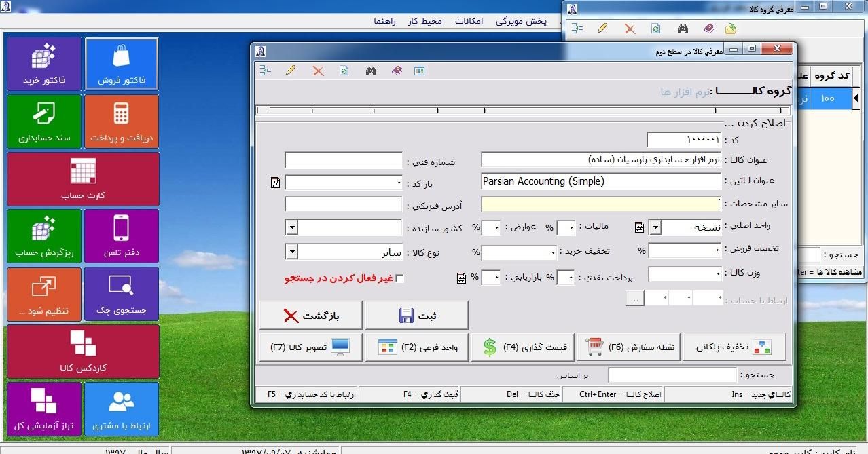Click the ellipsis button beside ارتباط با حساب
Image resolution: width=868 pixels, height=454 pixels.
635,299
